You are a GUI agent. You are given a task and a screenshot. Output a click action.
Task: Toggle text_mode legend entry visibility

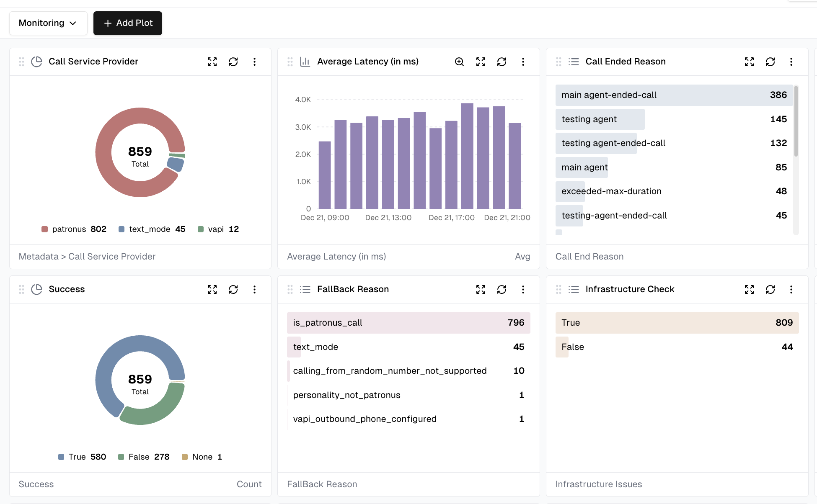pos(150,229)
